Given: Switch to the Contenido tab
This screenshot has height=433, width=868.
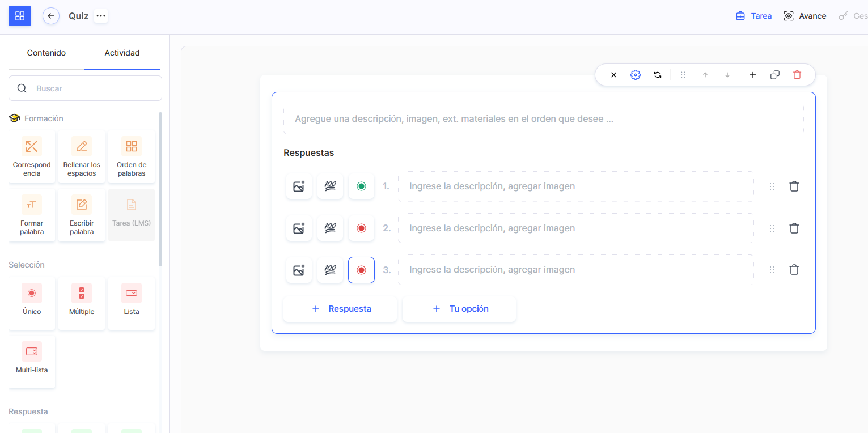Looking at the screenshot, I should point(46,53).
